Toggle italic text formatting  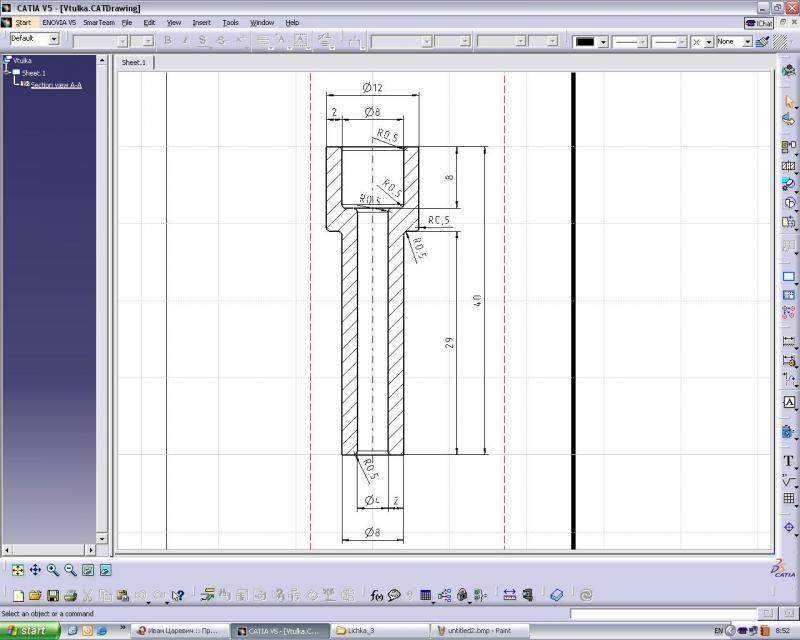pyautogui.click(x=184, y=41)
